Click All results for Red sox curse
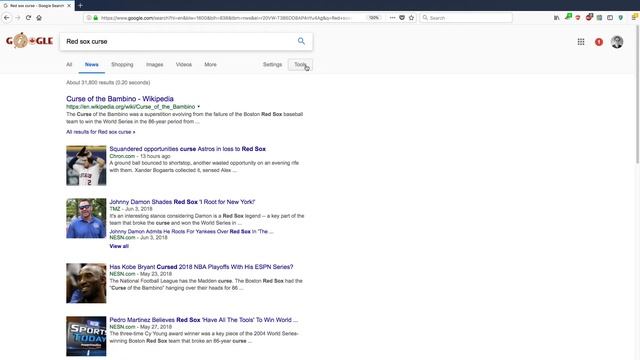640x360 pixels. click(100, 132)
